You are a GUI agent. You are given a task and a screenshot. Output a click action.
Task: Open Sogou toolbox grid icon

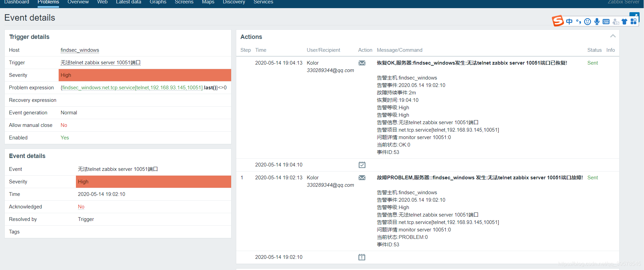[x=633, y=22]
